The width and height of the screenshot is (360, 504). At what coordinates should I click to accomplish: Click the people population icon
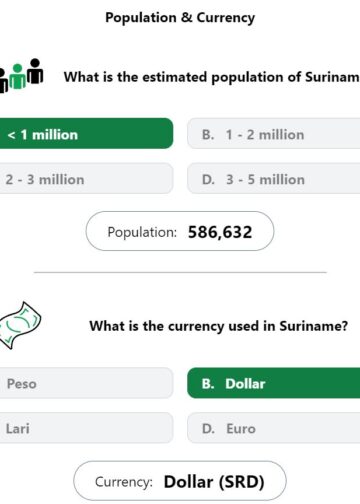click(21, 76)
